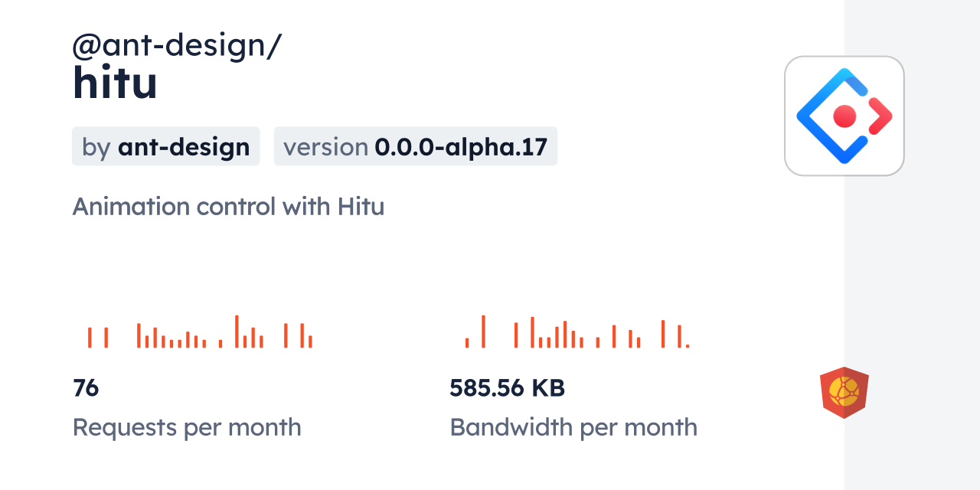Screen dimensions: 980x490
Task: Click the "Animation control with Hitu" description
Action: [228, 207]
